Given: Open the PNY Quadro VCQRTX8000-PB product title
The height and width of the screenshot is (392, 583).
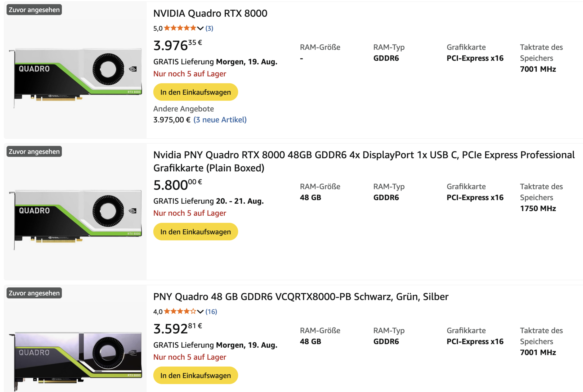Looking at the screenshot, I should 301,297.
